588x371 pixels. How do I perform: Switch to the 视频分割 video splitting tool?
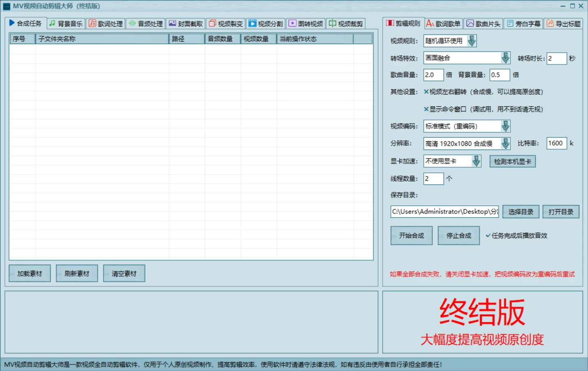tap(265, 23)
